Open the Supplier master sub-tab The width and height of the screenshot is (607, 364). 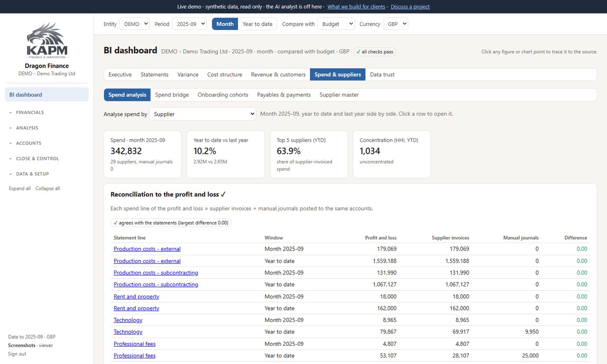[339, 95]
